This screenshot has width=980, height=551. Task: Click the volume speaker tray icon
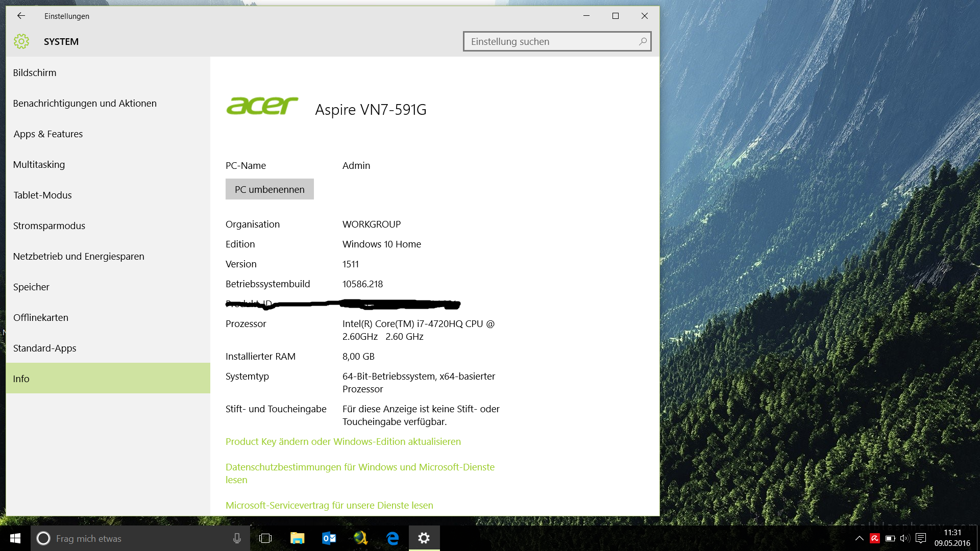(x=905, y=538)
